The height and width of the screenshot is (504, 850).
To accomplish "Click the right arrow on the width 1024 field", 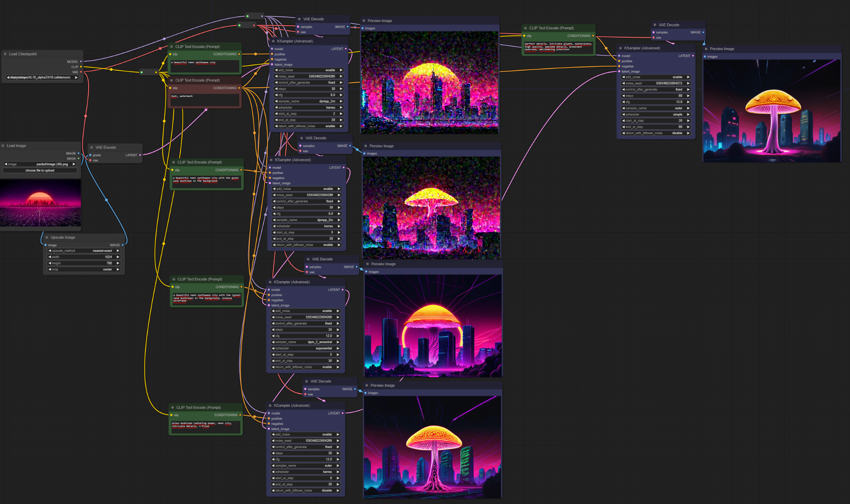I will (118, 257).
